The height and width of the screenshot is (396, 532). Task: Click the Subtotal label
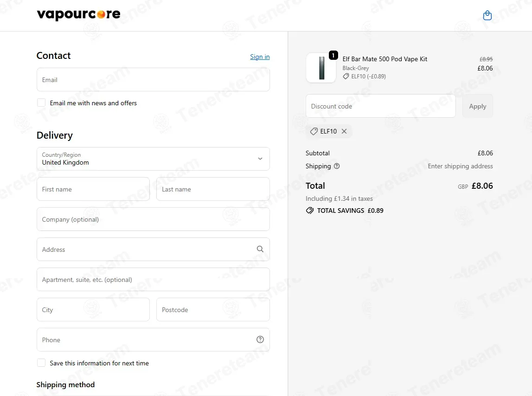tap(318, 153)
